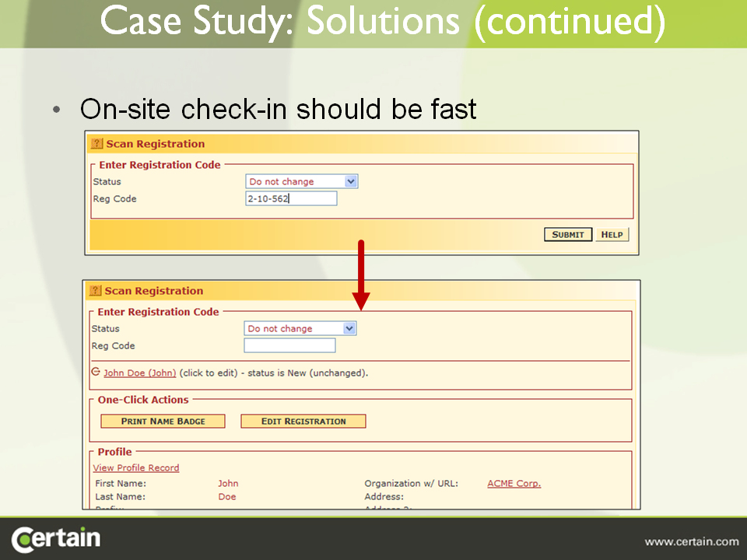Click the "Organization w/ URL:" label

pos(411,483)
